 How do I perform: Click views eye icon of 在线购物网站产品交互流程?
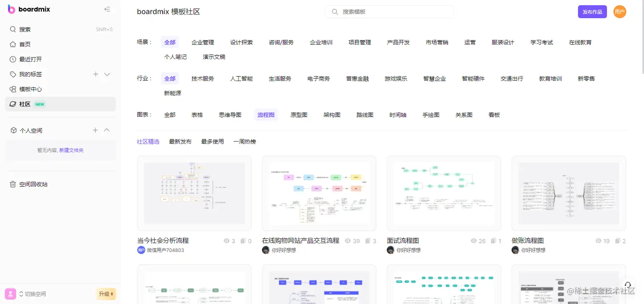tap(348, 241)
